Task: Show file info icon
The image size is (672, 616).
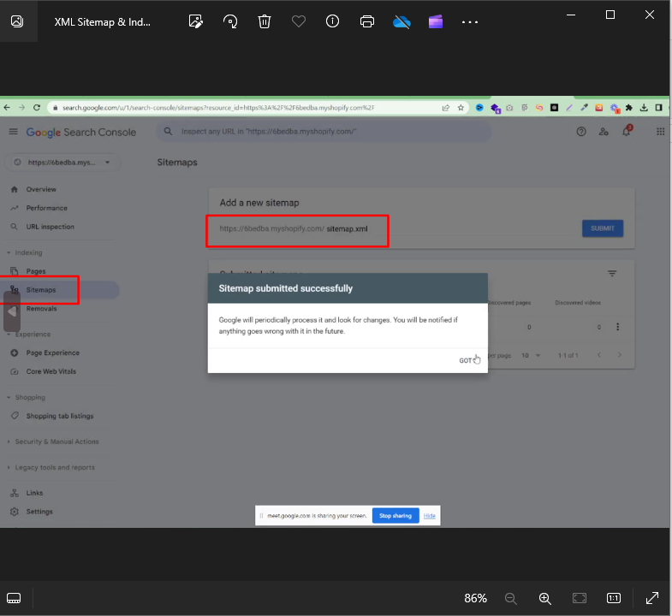Action: pyautogui.click(x=332, y=21)
